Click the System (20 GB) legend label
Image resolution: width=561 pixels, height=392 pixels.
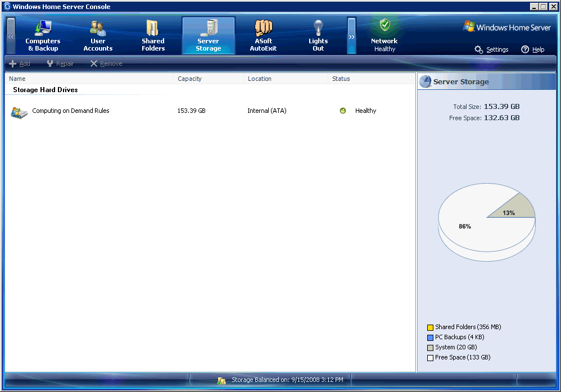pos(456,347)
